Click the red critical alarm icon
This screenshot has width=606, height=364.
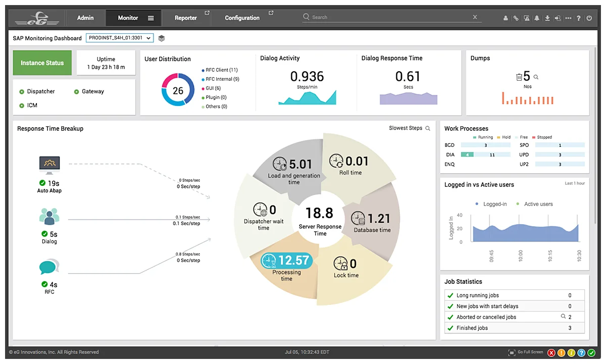pyautogui.click(x=551, y=353)
